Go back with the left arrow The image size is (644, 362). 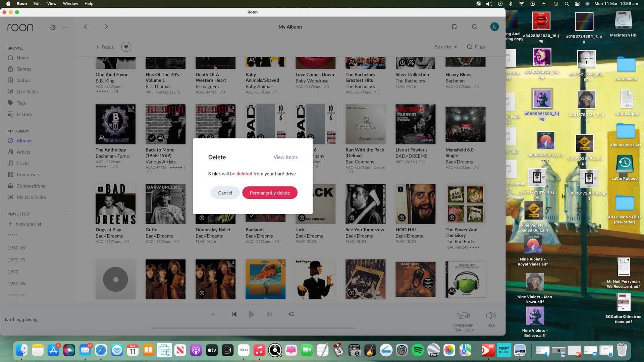tap(86, 27)
